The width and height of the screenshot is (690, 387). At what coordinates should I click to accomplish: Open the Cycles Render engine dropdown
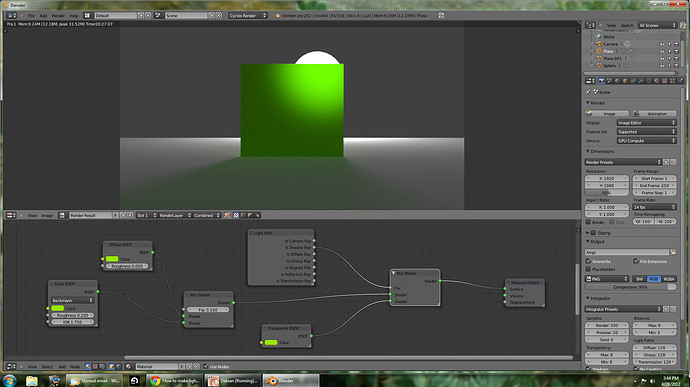click(248, 15)
